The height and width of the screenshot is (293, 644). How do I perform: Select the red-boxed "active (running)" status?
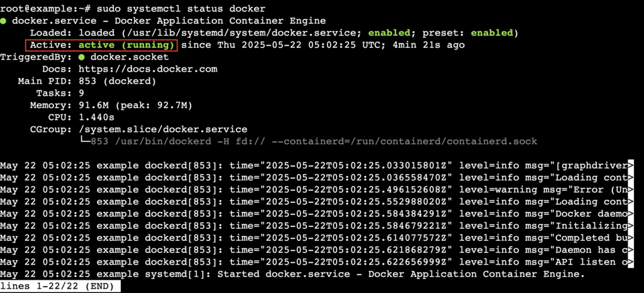pos(103,45)
